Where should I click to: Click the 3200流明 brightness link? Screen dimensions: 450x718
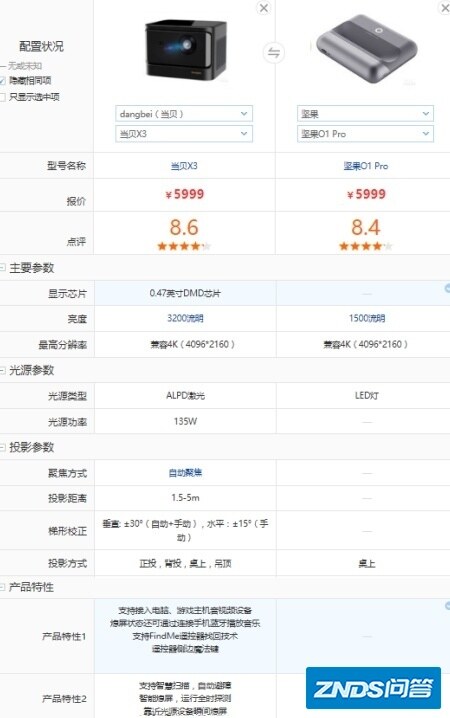[185, 318]
